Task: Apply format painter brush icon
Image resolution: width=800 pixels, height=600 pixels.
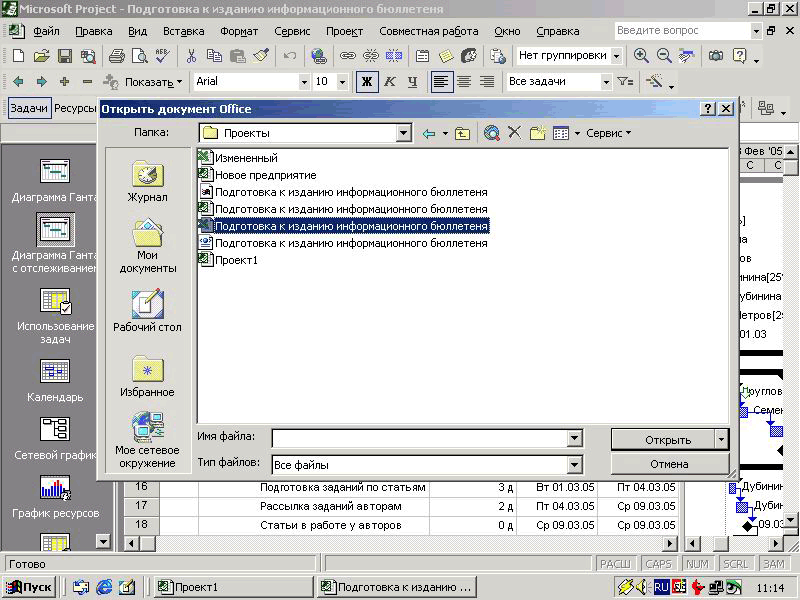Action: click(x=261, y=56)
